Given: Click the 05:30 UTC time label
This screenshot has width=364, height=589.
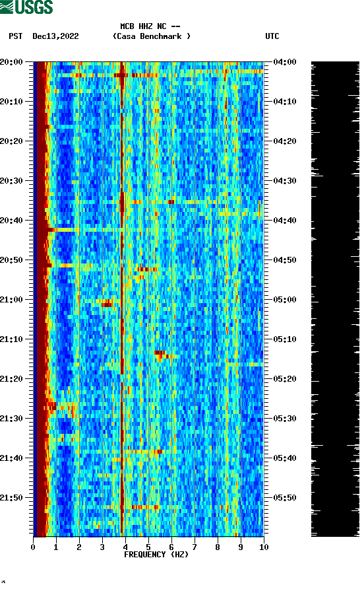Looking at the screenshot, I should click(x=285, y=419).
